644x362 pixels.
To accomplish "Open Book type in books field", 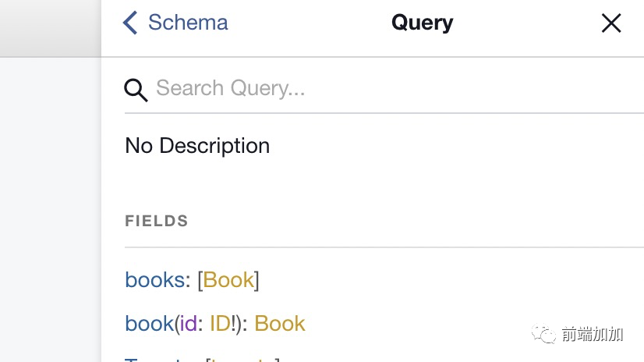I will 228,280.
